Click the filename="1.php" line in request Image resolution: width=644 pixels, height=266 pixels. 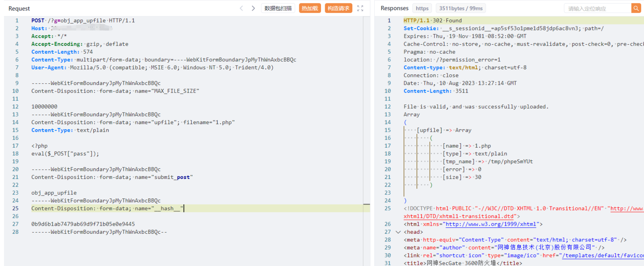click(x=133, y=122)
